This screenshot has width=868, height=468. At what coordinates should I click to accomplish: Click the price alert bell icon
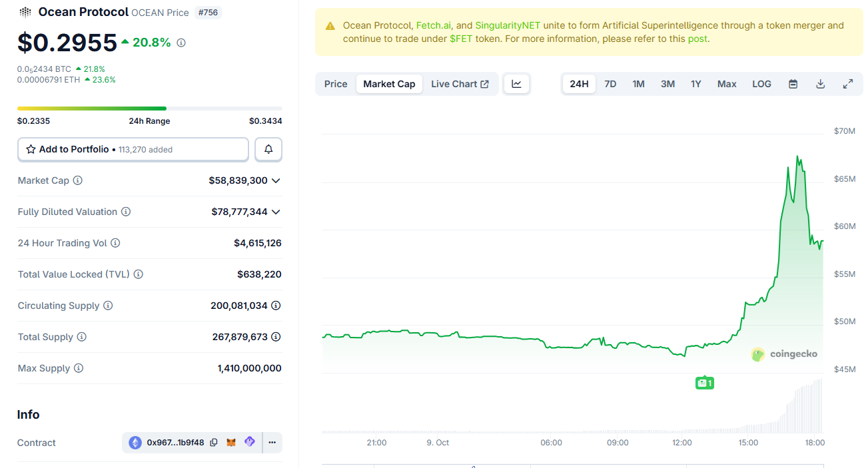tap(268, 150)
